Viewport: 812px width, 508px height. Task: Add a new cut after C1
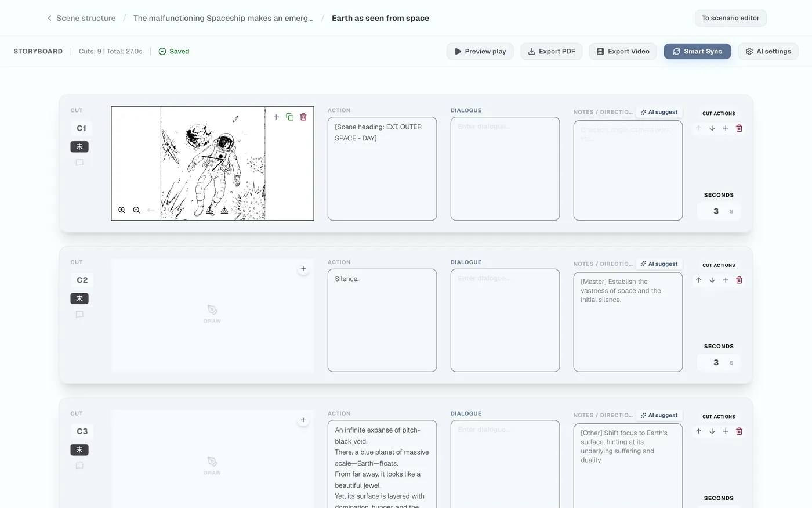tap(726, 128)
